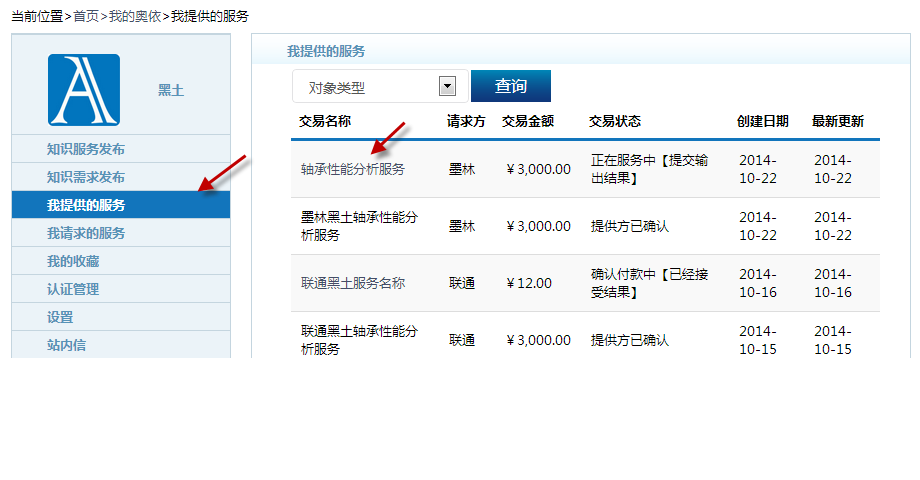This screenshot has width=920, height=480.
Task: Open 设置 in sidebar
Action: coord(60,317)
